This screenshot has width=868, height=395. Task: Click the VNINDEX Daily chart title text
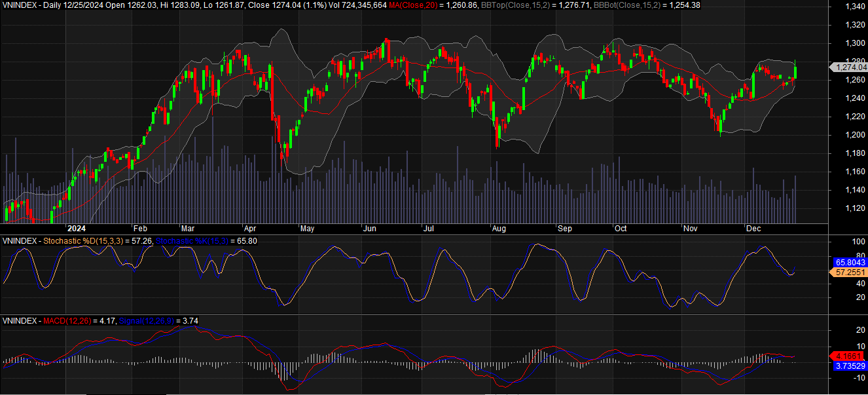[39, 5]
